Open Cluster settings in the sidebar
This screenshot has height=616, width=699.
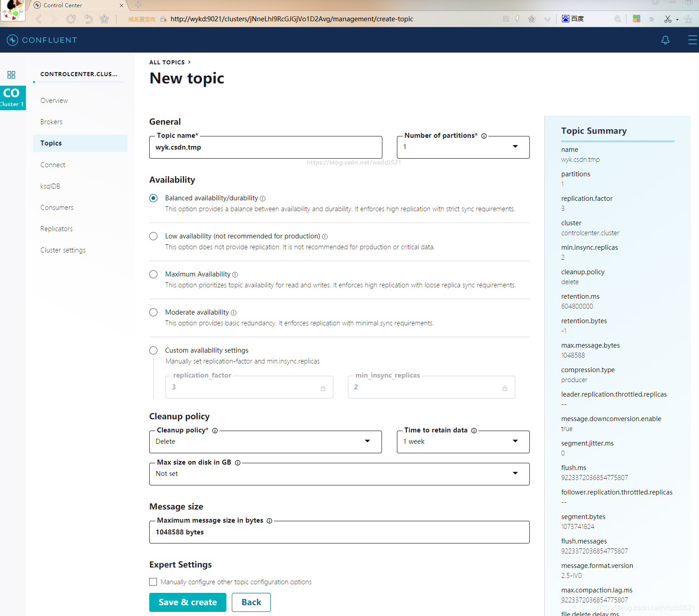63,250
